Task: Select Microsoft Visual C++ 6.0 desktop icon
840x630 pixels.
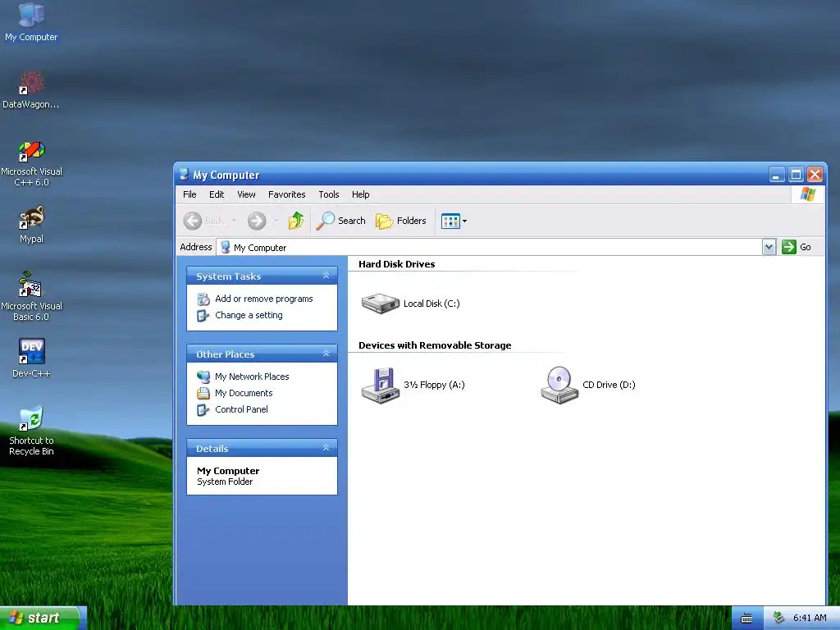Action: [x=31, y=163]
